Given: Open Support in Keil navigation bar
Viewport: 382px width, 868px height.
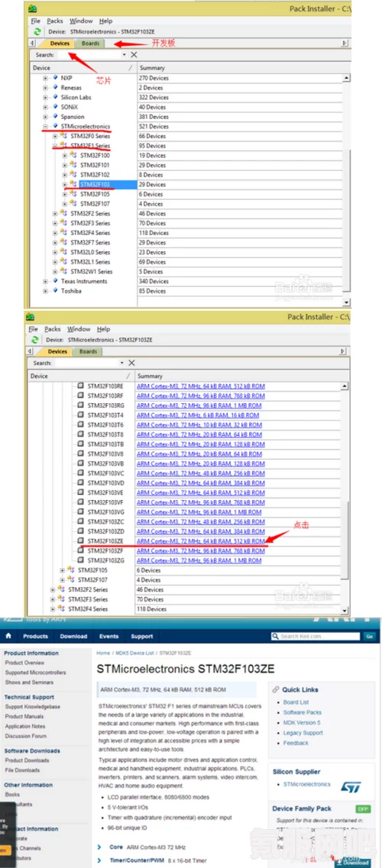Looking at the screenshot, I should pyautogui.click(x=142, y=636).
